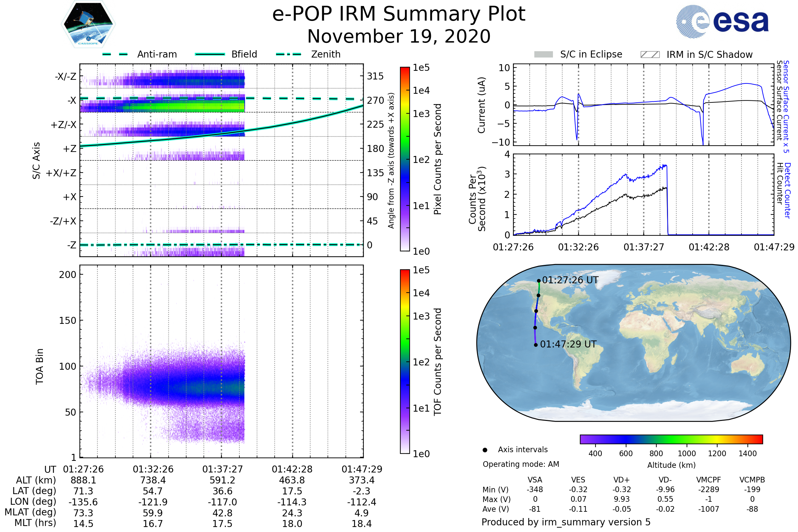Click the Axis intervals black dot marker
798x532 pixels.
tap(485, 450)
